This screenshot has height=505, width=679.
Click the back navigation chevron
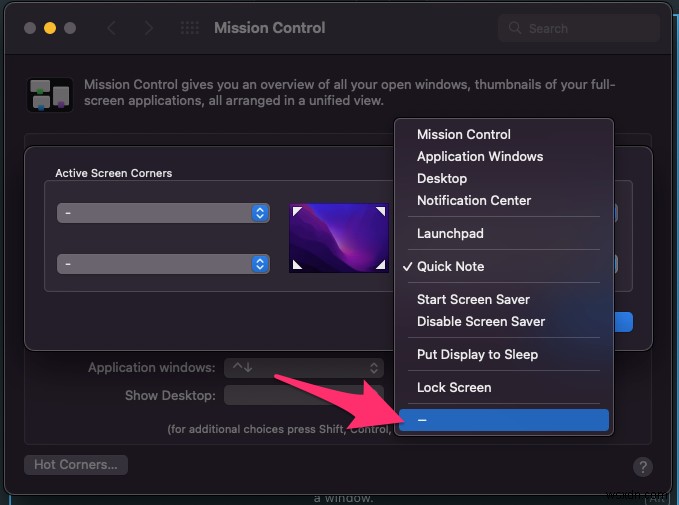coord(111,28)
